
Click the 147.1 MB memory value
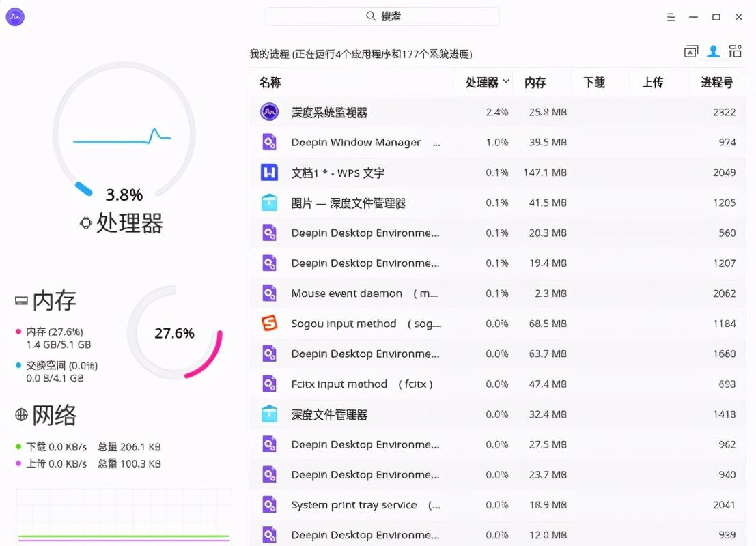click(x=545, y=173)
